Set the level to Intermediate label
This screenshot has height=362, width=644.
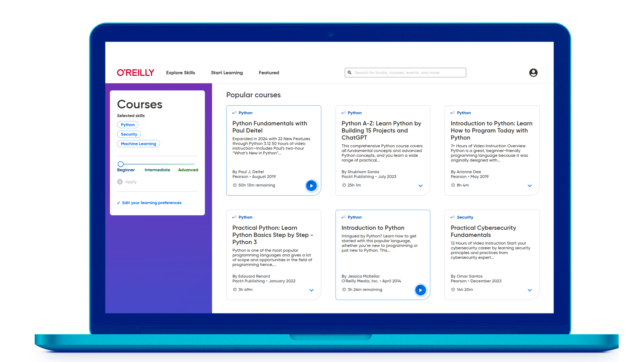tap(157, 170)
